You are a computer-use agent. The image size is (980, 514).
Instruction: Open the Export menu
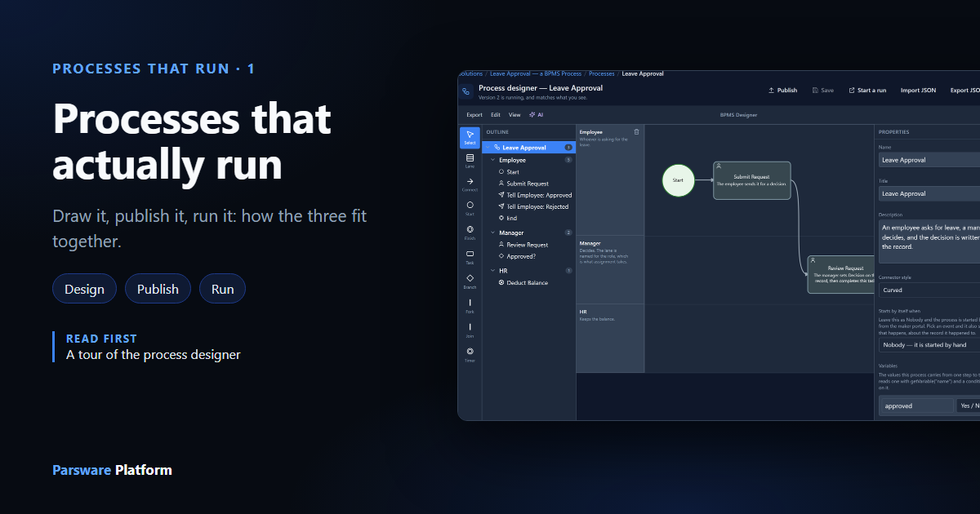tap(474, 115)
